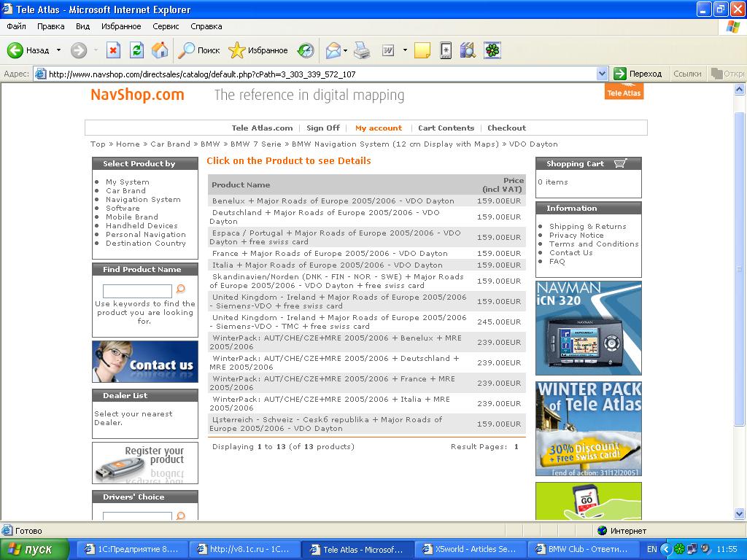
Task: Expand hidden system tray icons arrow
Action: click(666, 549)
